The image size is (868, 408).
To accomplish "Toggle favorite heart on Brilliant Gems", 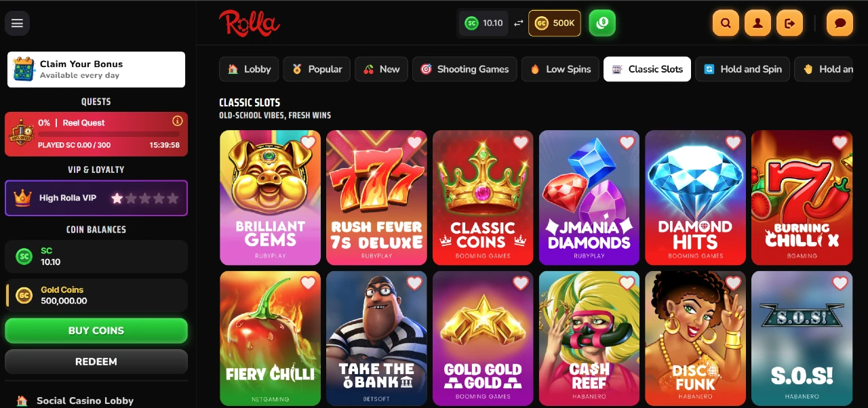I will point(308,142).
